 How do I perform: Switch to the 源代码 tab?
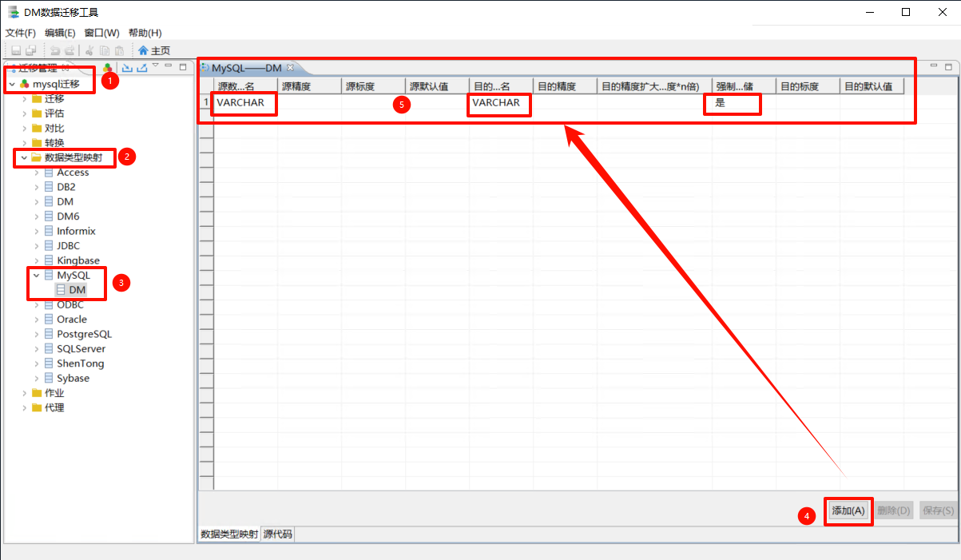[278, 534]
